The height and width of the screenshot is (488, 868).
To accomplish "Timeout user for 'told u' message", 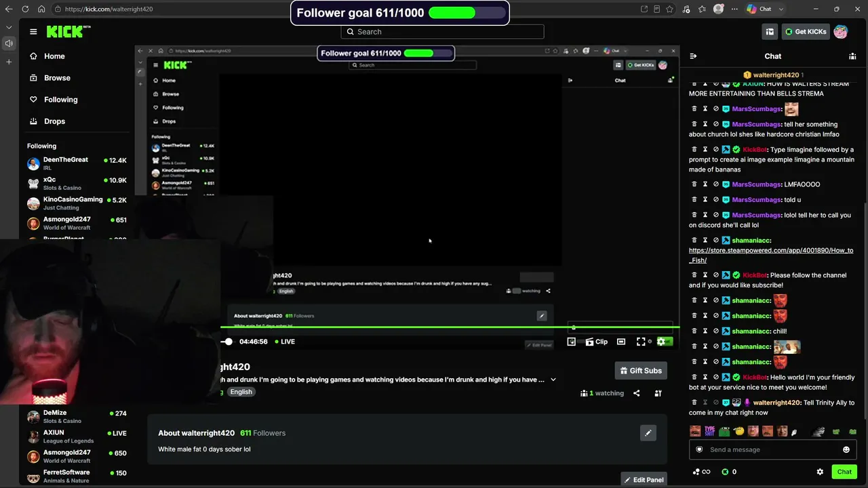I will pyautogui.click(x=705, y=200).
